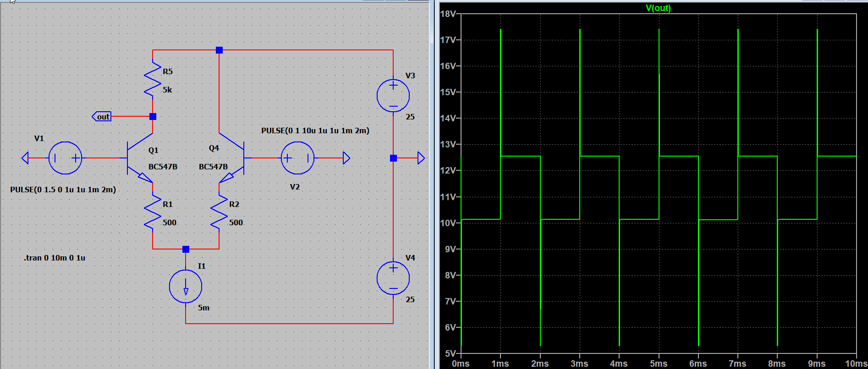Click the 10V label on vertical axis
The width and height of the screenshot is (868, 369).
(x=448, y=223)
